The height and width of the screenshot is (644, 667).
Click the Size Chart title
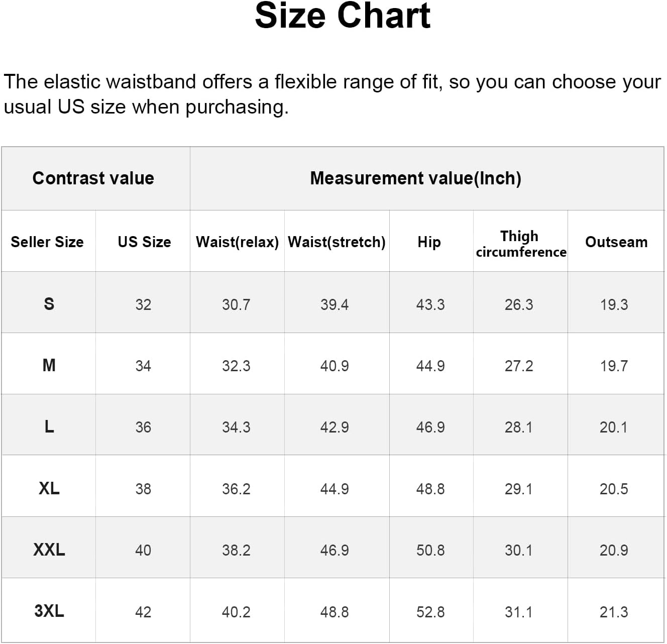click(x=343, y=16)
